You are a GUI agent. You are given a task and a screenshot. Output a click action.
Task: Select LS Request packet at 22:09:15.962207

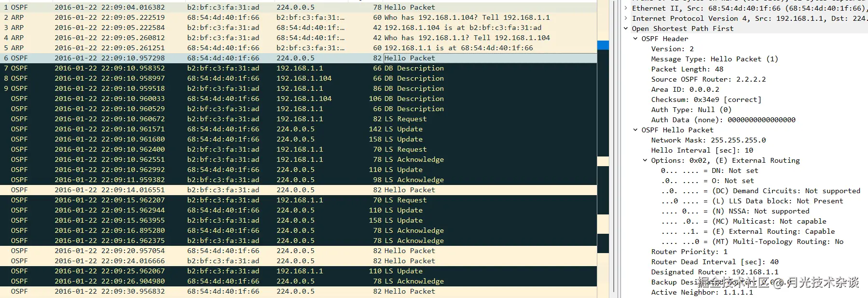(x=298, y=200)
